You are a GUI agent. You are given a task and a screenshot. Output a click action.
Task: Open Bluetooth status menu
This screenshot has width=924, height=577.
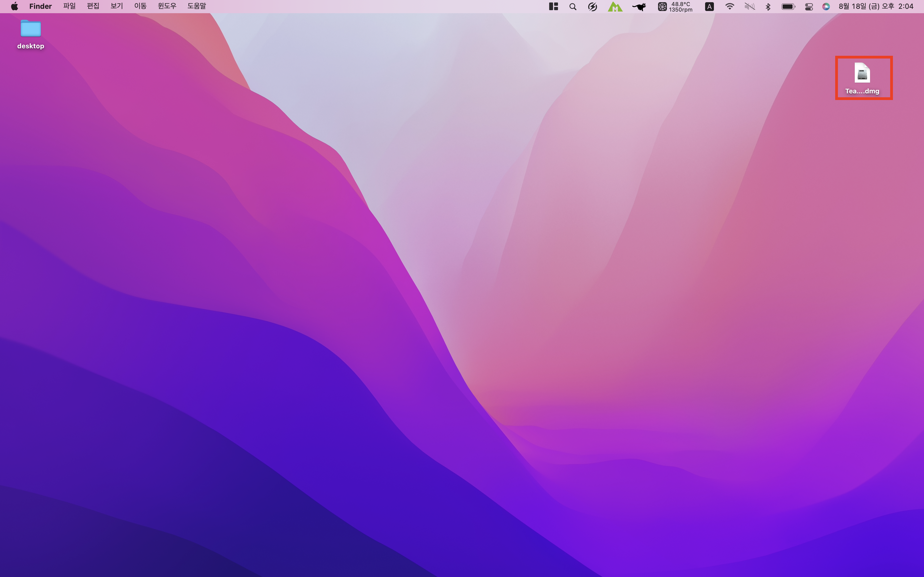(768, 7)
